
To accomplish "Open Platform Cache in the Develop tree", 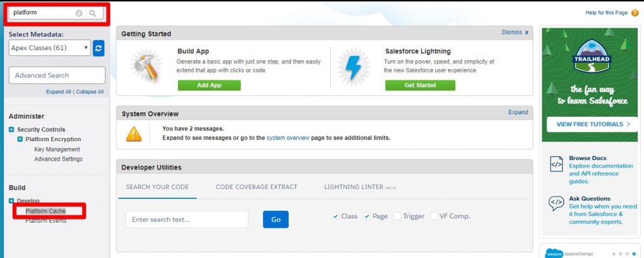I will click(x=45, y=212).
